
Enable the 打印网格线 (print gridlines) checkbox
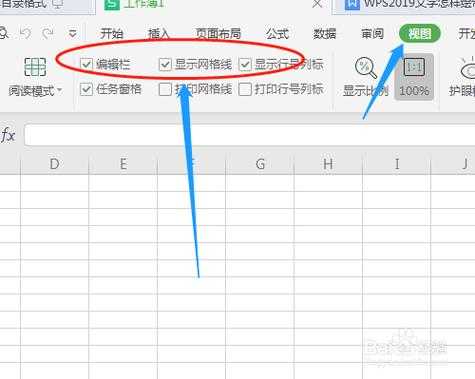pyautogui.click(x=165, y=89)
